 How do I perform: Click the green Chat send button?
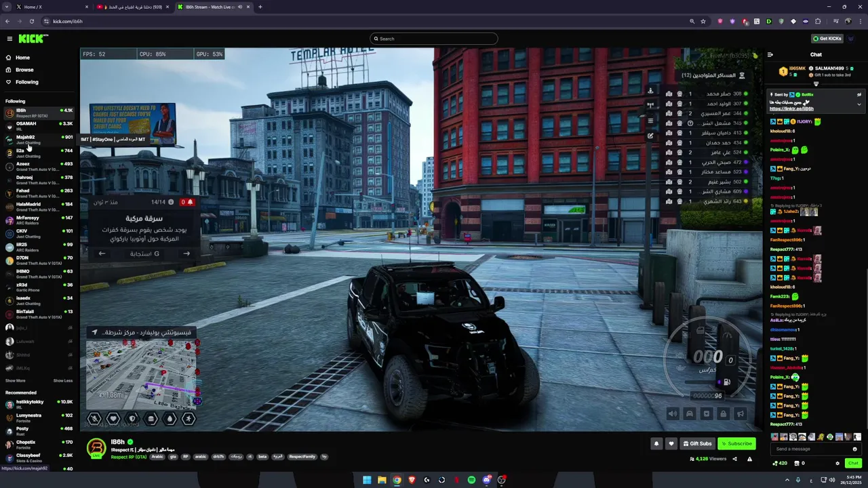pyautogui.click(x=853, y=464)
